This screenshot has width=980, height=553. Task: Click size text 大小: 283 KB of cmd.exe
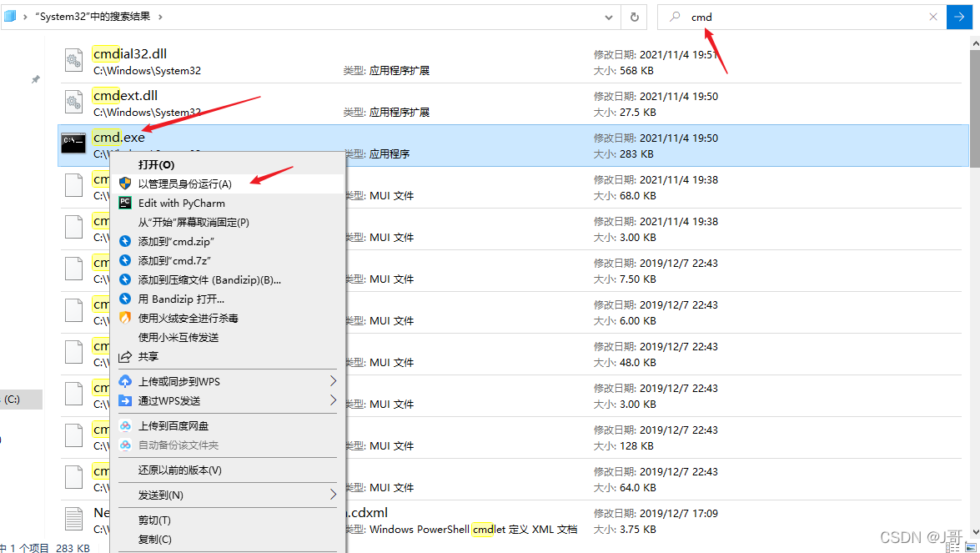[623, 154]
